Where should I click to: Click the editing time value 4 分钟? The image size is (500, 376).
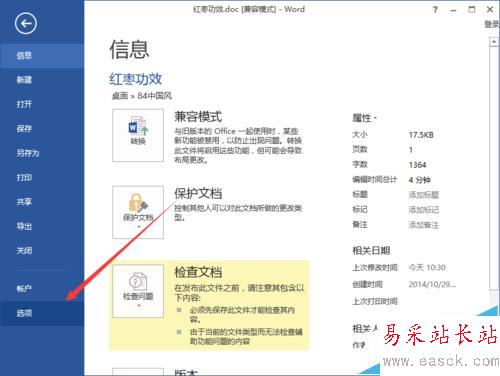[x=419, y=180]
